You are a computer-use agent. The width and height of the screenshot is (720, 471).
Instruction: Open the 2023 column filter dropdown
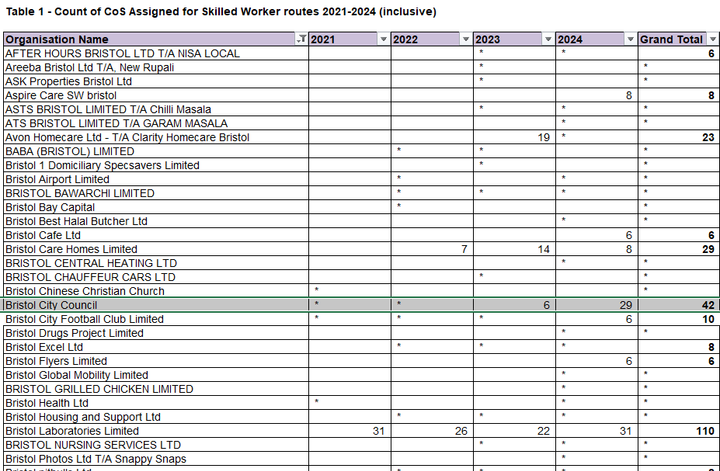tap(548, 39)
